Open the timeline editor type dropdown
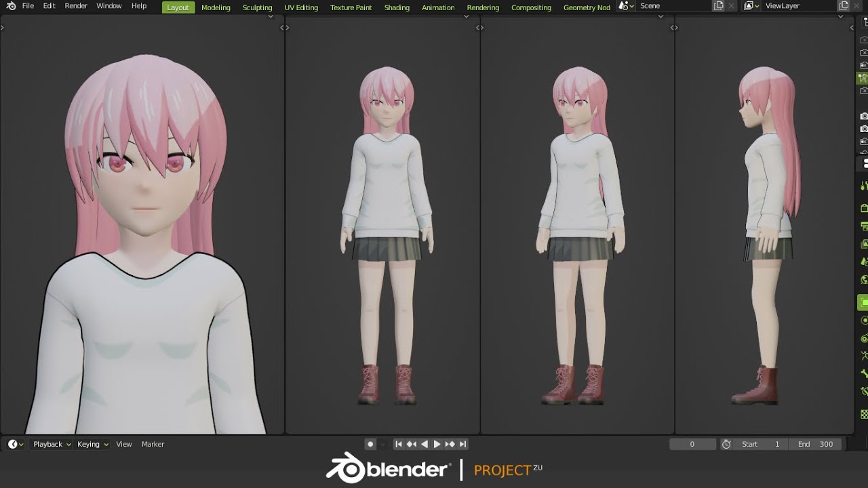This screenshot has width=868, height=488. click(16, 445)
